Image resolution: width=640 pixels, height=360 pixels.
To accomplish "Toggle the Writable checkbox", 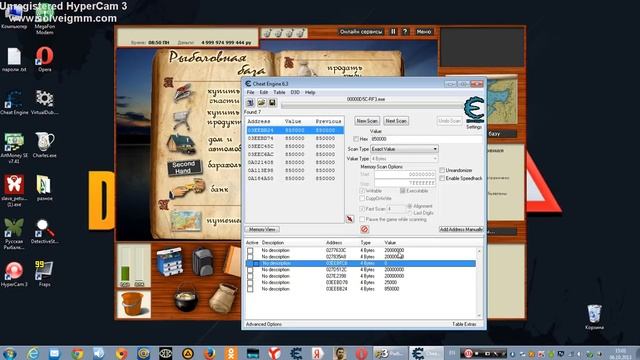I will (x=362, y=191).
